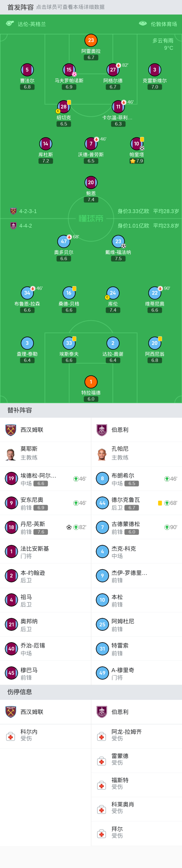This screenshot has height=868, width=182.
Task: Click the referee whistle icon
Action: [10, 24]
